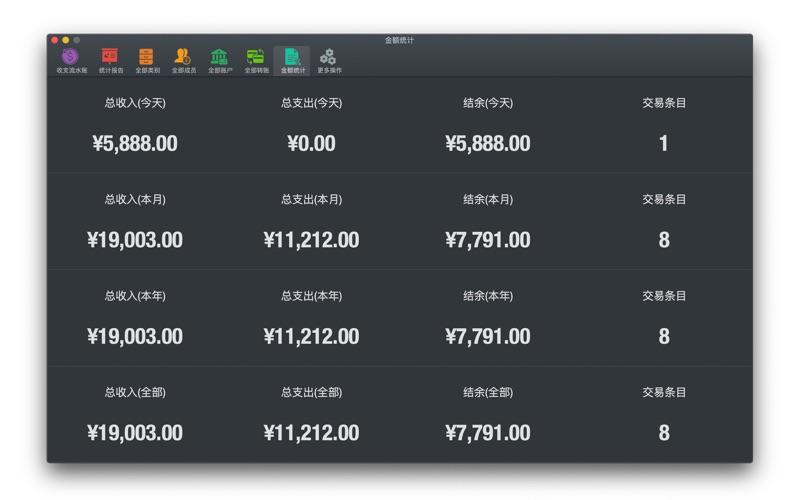Select ¥11,212.00 under 总支出(本月)
Image resolution: width=800 pixels, height=500 pixels.
point(311,240)
